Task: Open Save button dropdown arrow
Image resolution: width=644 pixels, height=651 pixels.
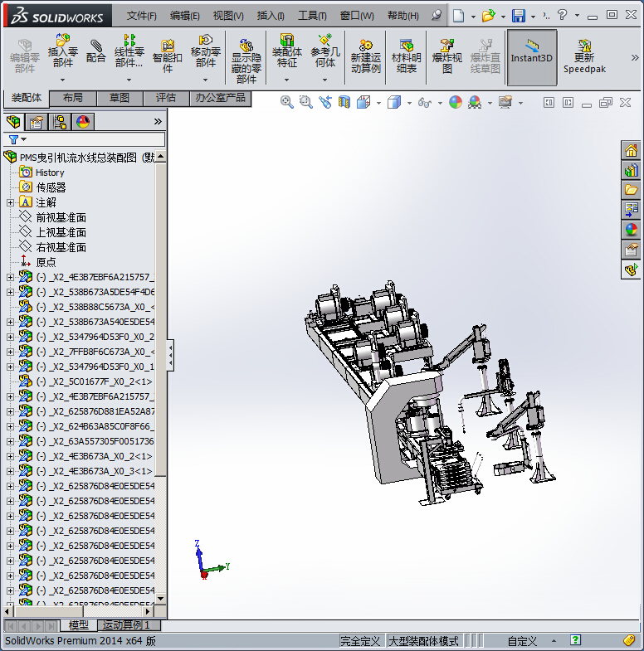Action: [533, 17]
